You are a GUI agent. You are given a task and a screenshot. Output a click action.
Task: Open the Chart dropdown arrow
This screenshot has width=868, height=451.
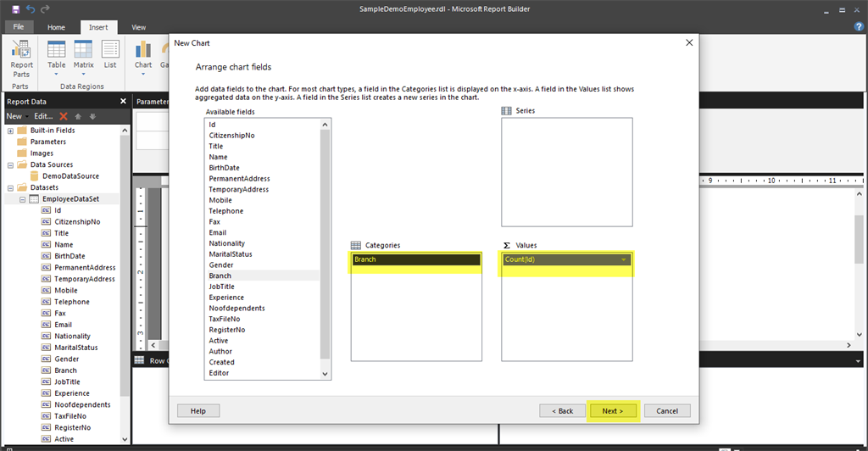pyautogui.click(x=142, y=74)
